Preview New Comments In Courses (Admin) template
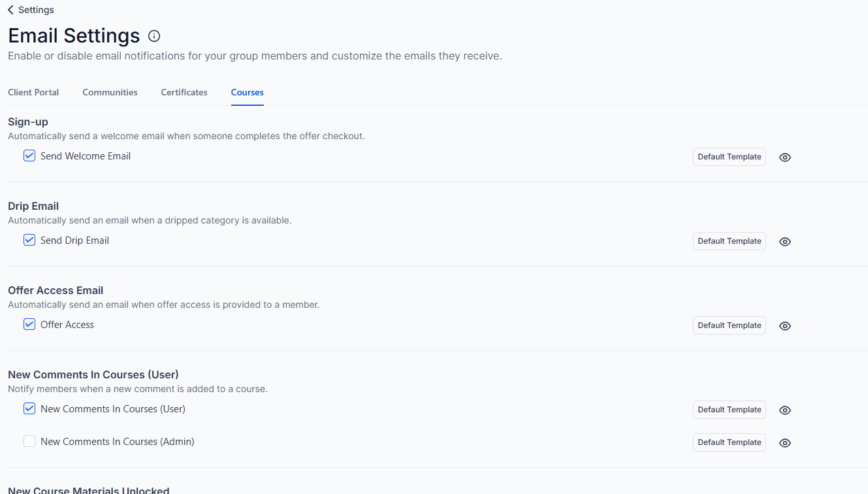The image size is (868, 494). [785, 443]
